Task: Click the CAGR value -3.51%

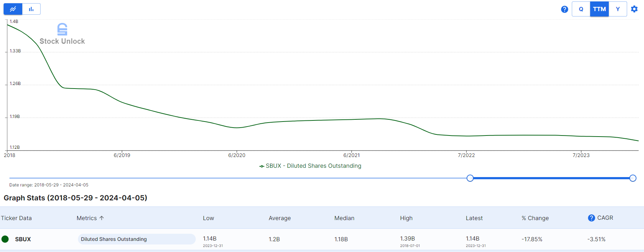Action: 596,239
